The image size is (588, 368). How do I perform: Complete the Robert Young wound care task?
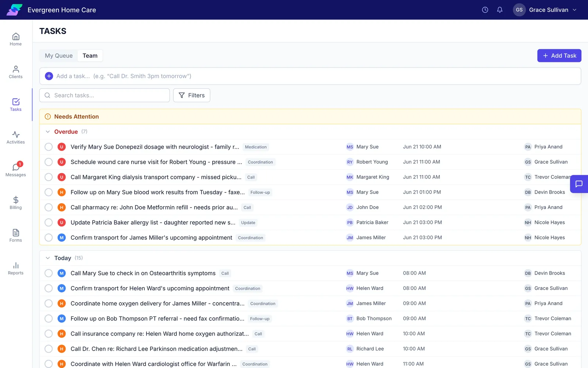point(49,162)
